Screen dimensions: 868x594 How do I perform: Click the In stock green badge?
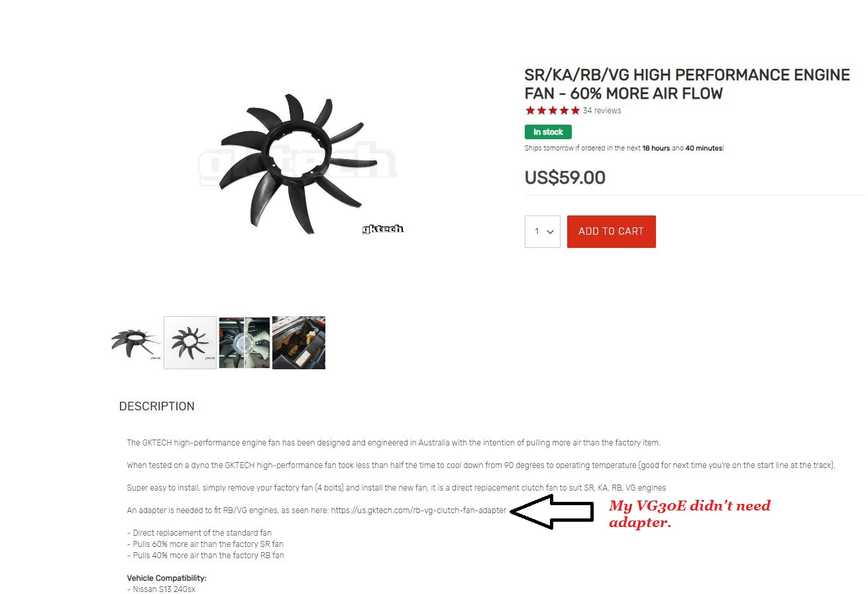pyautogui.click(x=548, y=132)
